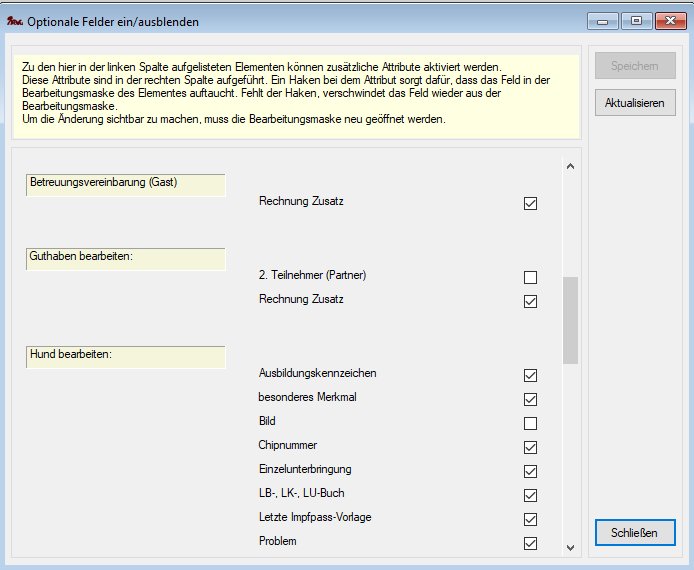
Task: Disable the besonderes Merkmal checkbox
Action: (530, 399)
